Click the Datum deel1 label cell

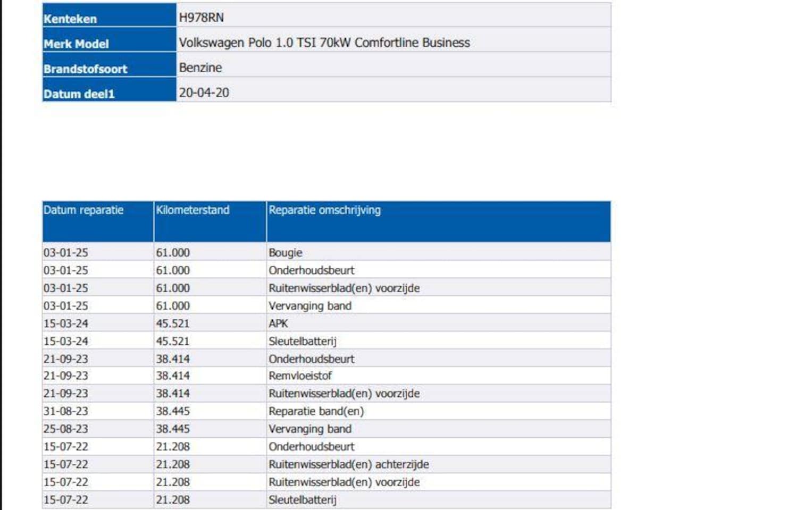coord(79,93)
